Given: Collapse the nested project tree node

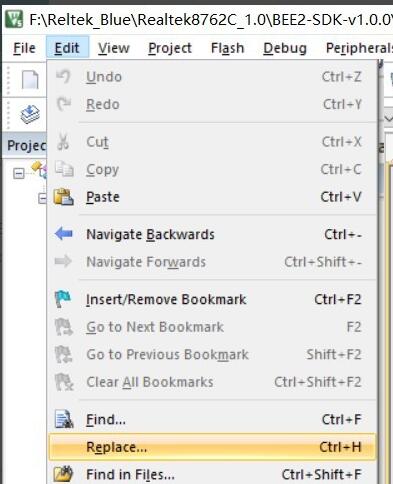Looking at the screenshot, I should click(x=42, y=199).
